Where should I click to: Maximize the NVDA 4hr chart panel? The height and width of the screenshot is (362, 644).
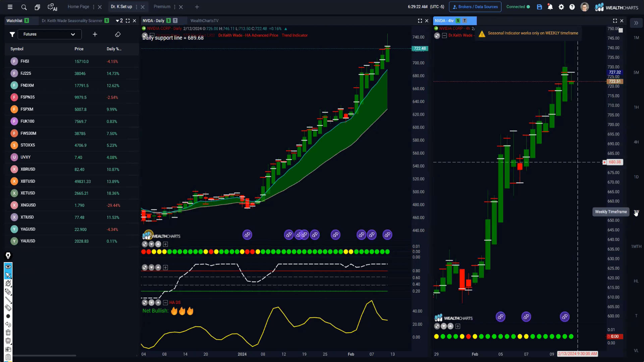[x=615, y=21]
